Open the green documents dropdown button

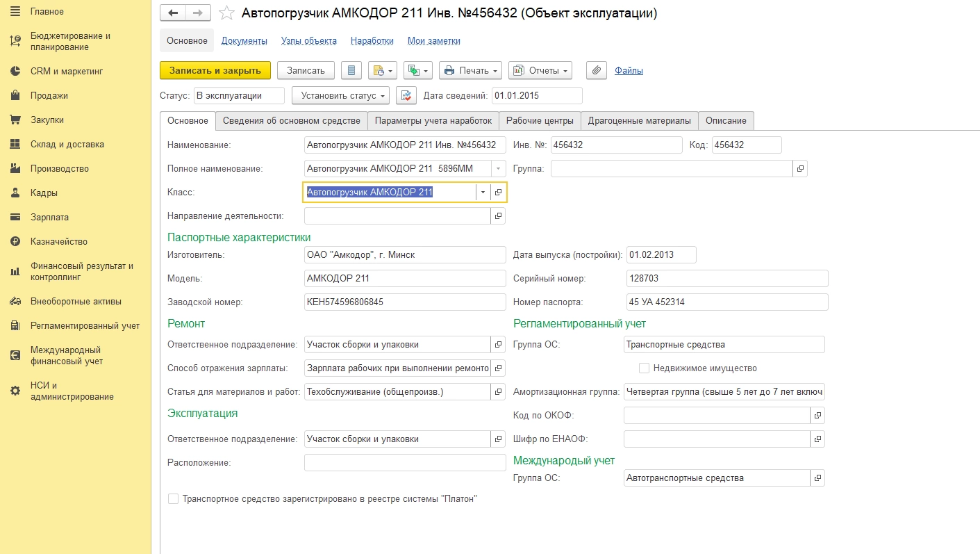417,70
